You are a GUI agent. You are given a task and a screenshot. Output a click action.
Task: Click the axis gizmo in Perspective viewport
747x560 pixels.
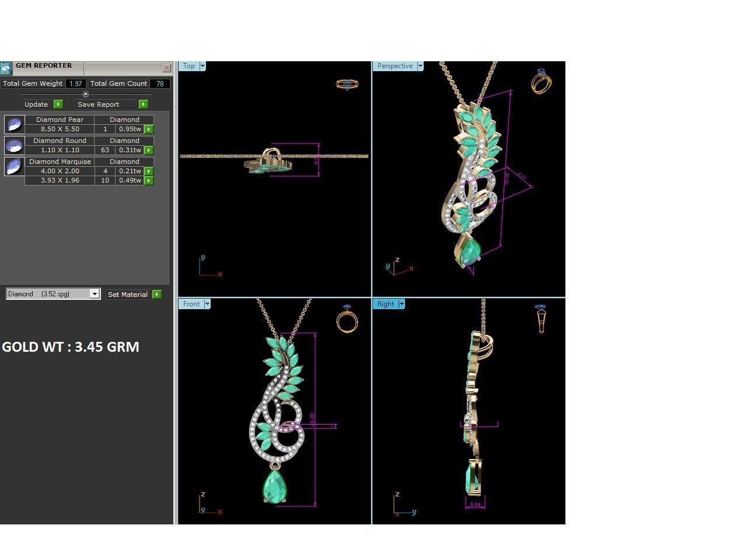(x=399, y=267)
